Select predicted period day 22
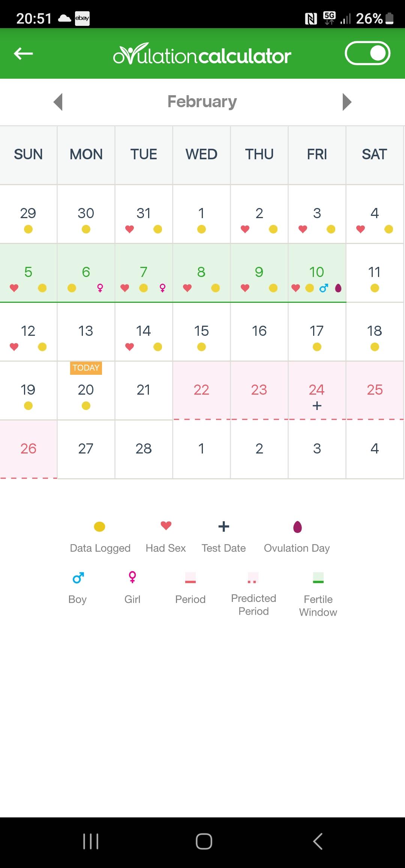 (x=201, y=390)
